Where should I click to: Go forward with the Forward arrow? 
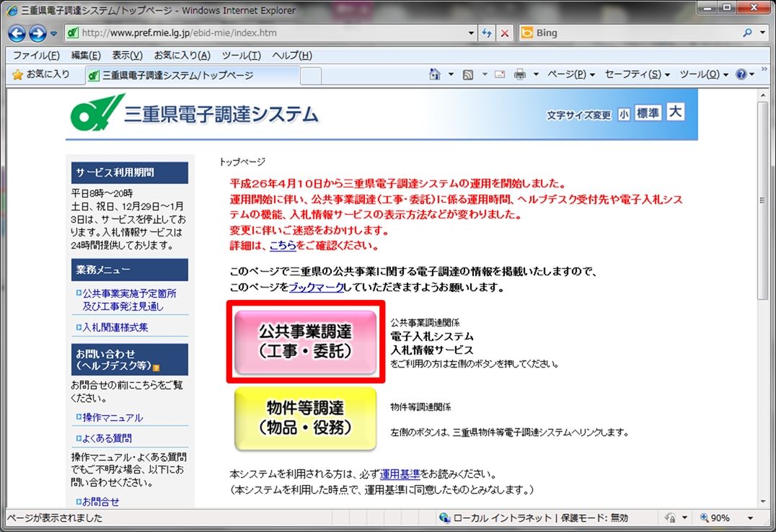(38, 33)
